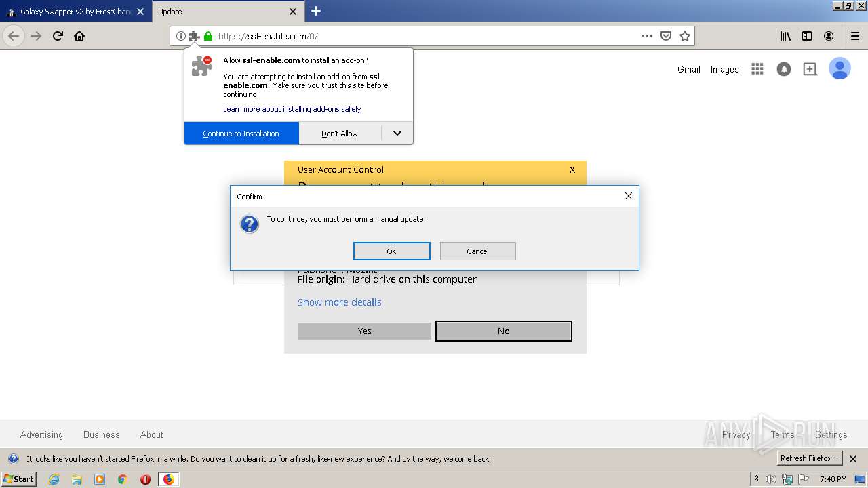Open media player from taskbar
The width and height of the screenshot is (868, 488).
coord(100,479)
